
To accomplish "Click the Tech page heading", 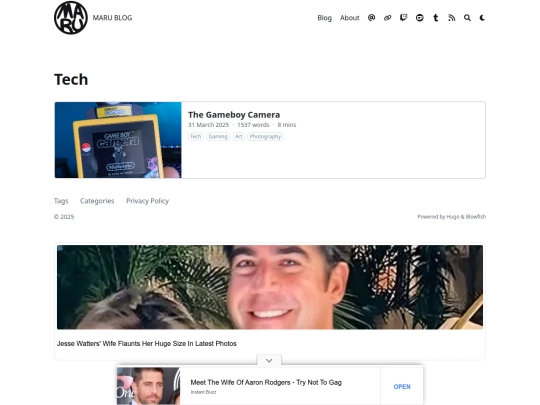I will [x=71, y=80].
